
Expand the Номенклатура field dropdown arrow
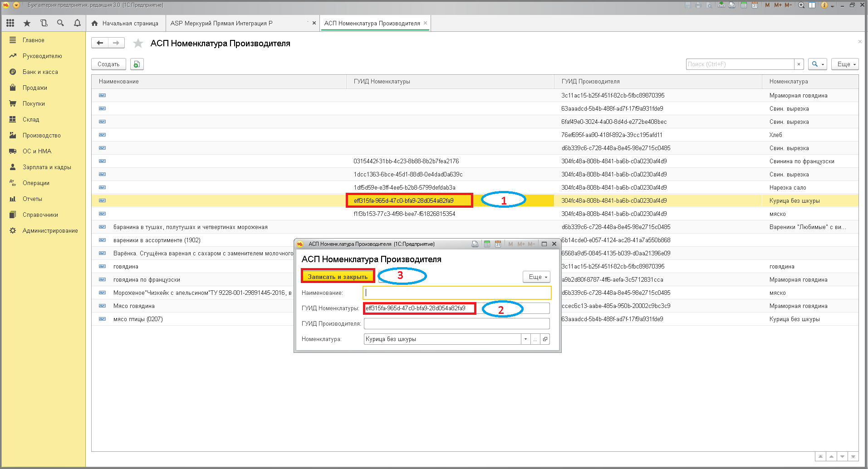(x=525, y=339)
